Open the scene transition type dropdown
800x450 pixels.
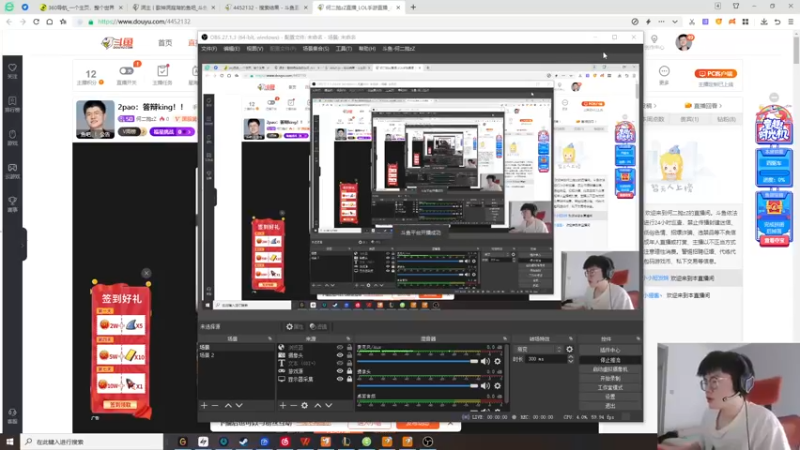pyautogui.click(x=538, y=349)
